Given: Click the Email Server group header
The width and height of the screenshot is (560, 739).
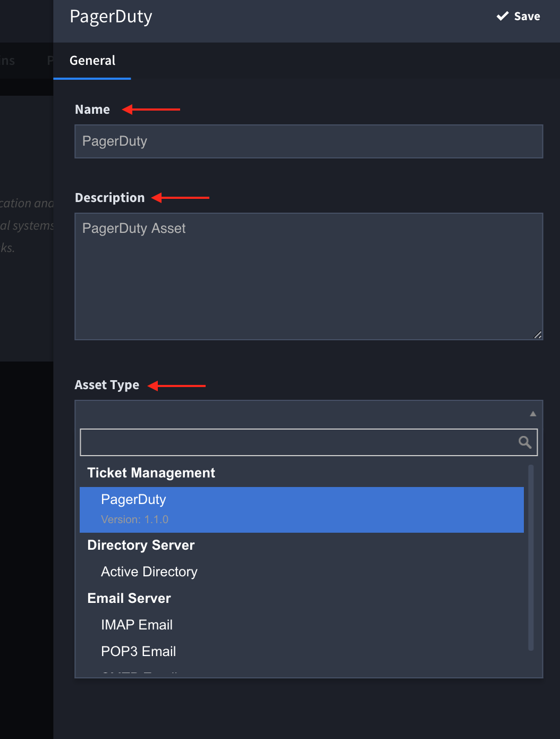Looking at the screenshot, I should tap(129, 598).
